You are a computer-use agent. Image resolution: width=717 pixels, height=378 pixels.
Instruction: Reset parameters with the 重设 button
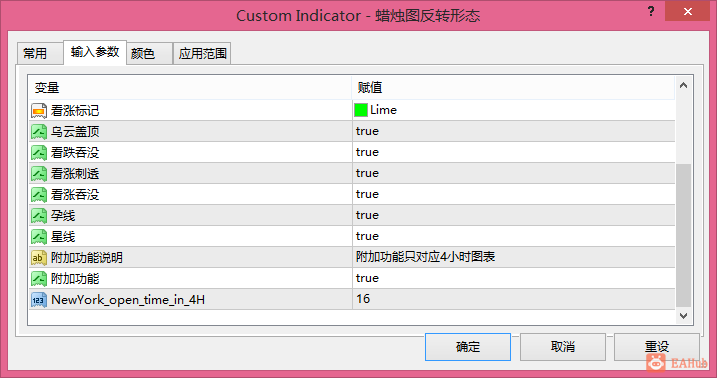coord(657,347)
